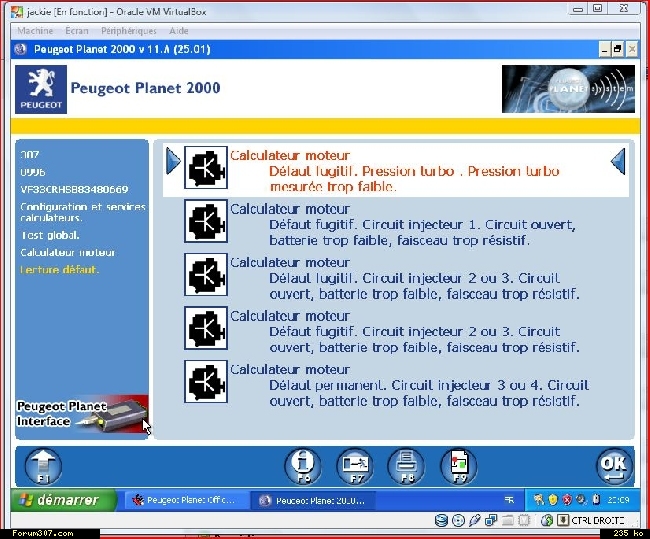The width and height of the screenshot is (650, 539).
Task: Open the Périphériques menu
Action: (x=129, y=31)
